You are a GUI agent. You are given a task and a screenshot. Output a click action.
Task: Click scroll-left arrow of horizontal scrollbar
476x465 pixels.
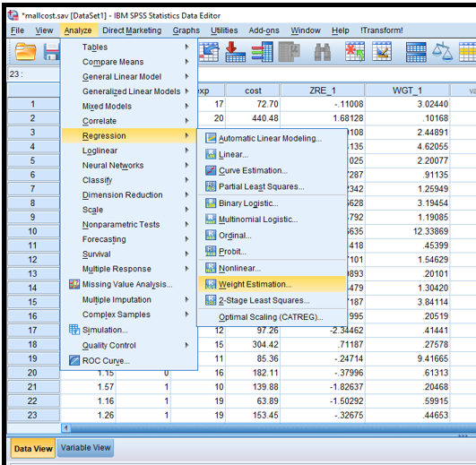point(65,428)
